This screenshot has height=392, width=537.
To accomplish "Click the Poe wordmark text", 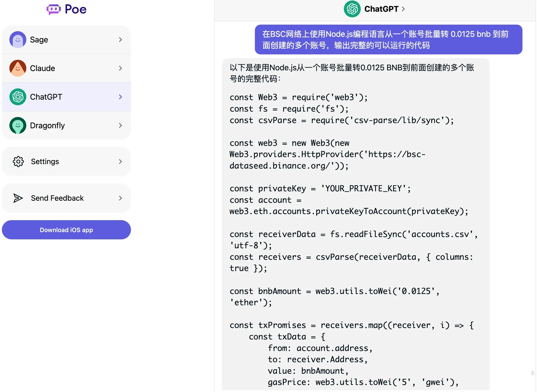I will (76, 9).
